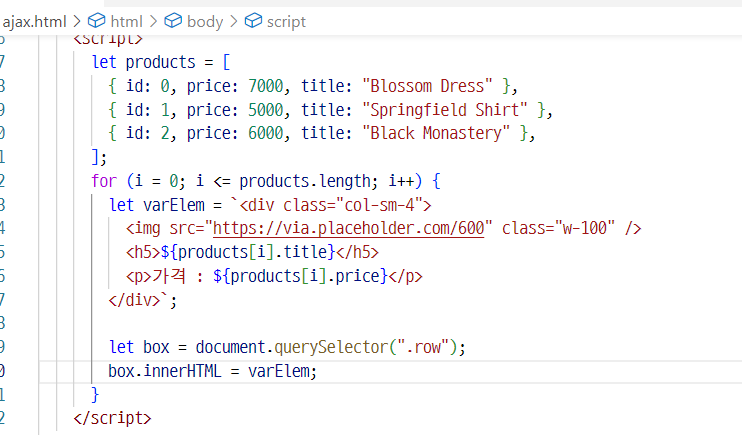Click the Korean text 가격
742x435 pixels.
coord(169,275)
